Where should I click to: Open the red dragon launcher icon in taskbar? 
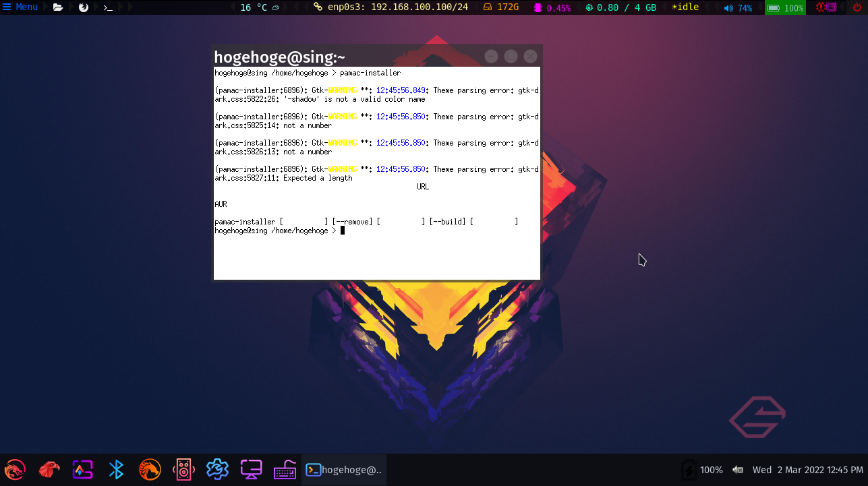tap(15, 469)
